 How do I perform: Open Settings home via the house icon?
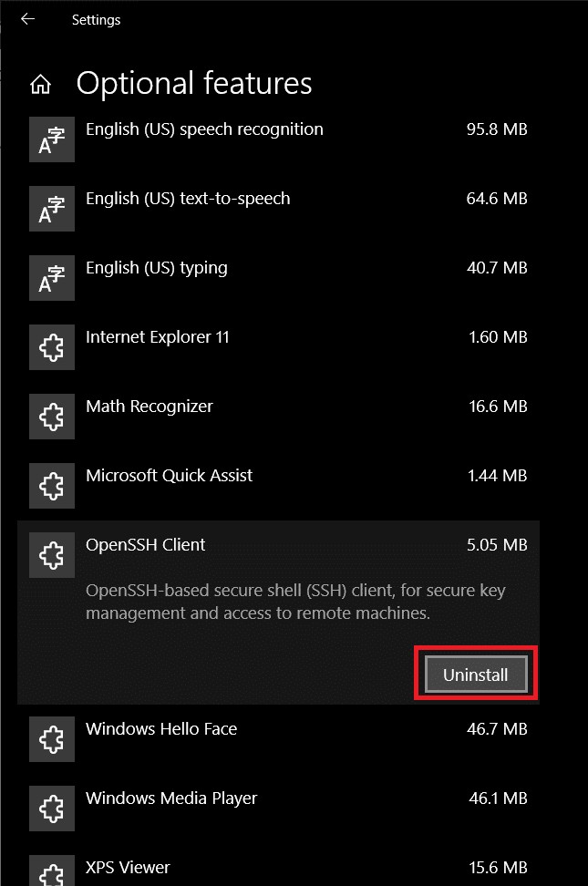(x=42, y=83)
